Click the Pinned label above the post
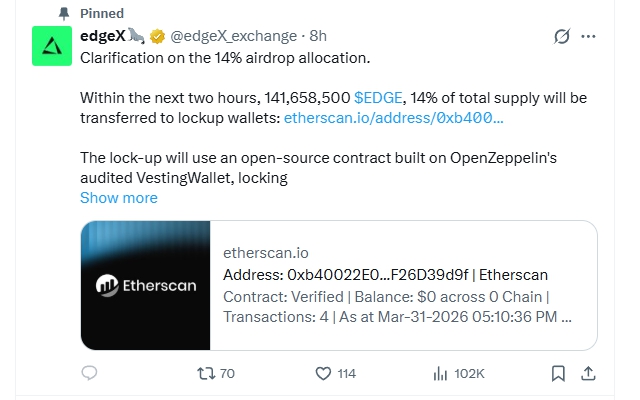Screen dimensions: 640x400 tap(101, 14)
